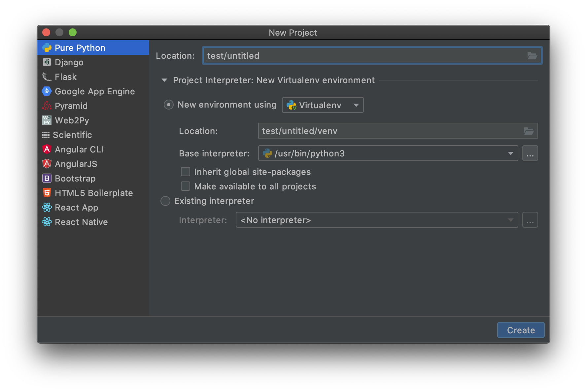Open folder browser for project Location
The height and width of the screenshot is (392, 587).
532,56
